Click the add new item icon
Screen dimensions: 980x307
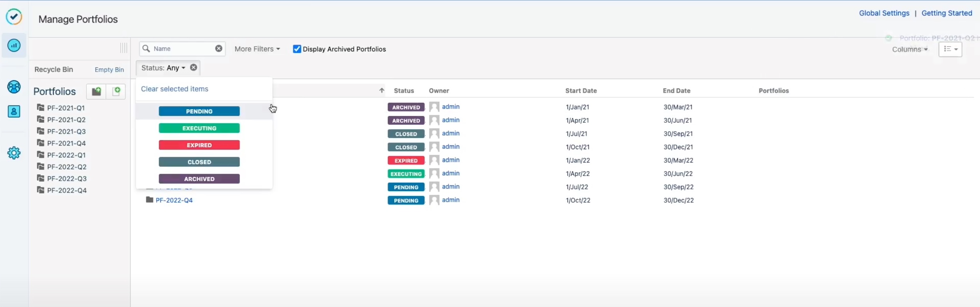tap(116, 92)
